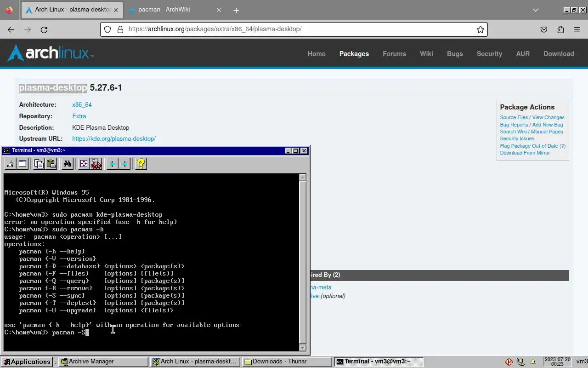The image size is (588, 368).
Task: Click the network connection tray icon
Action: coord(521,362)
